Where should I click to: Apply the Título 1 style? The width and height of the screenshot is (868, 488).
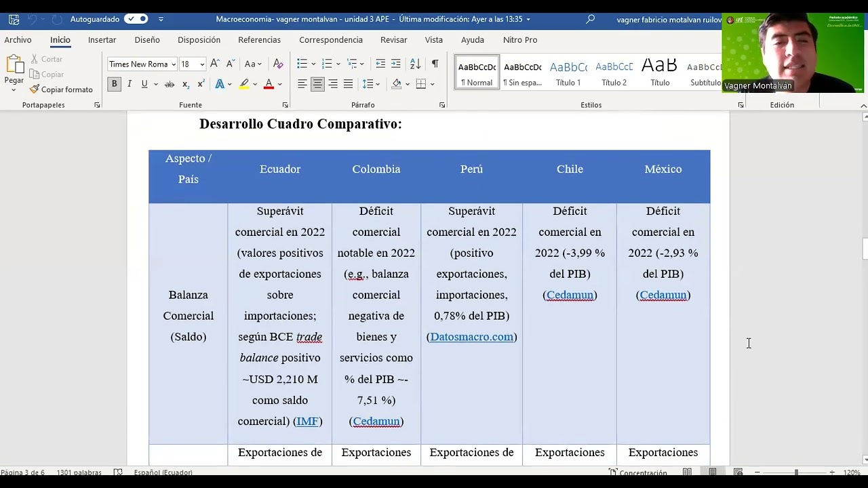tap(568, 73)
